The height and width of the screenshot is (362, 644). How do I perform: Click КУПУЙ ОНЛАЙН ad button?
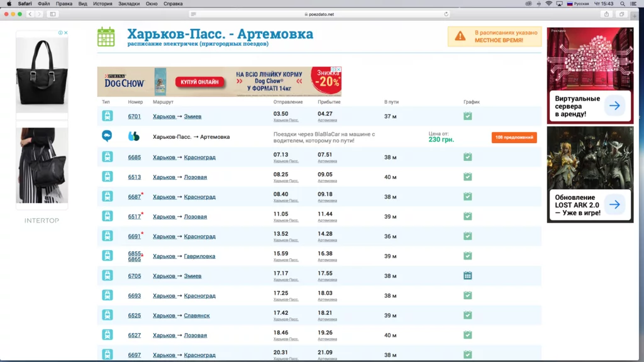[x=199, y=82]
